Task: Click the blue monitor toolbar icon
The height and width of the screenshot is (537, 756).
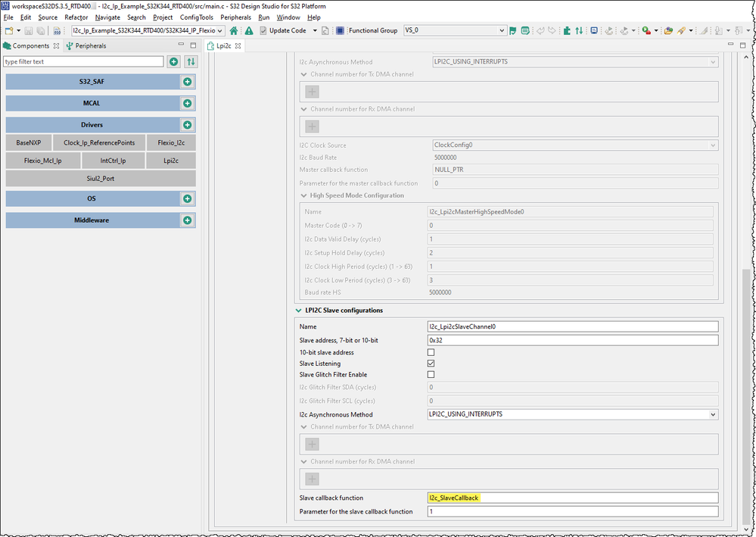Action: click(x=594, y=30)
